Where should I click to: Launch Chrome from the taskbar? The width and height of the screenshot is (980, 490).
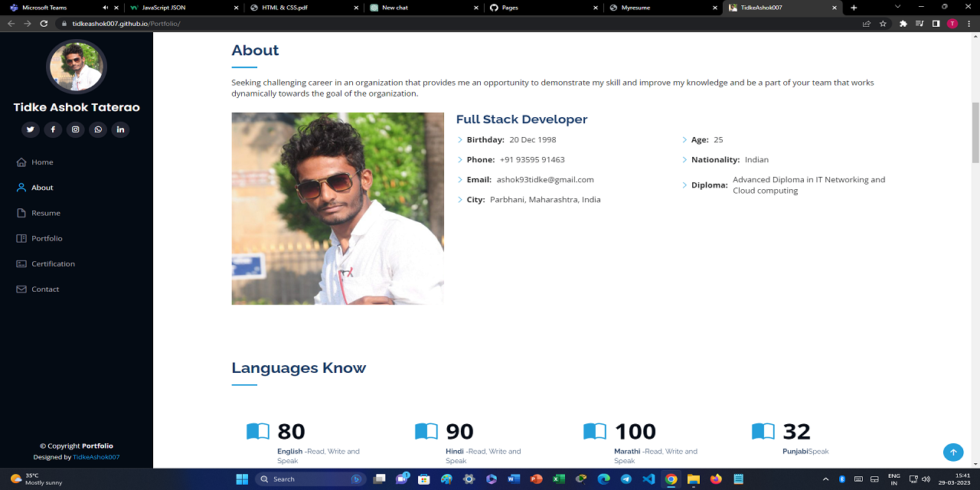point(671,479)
